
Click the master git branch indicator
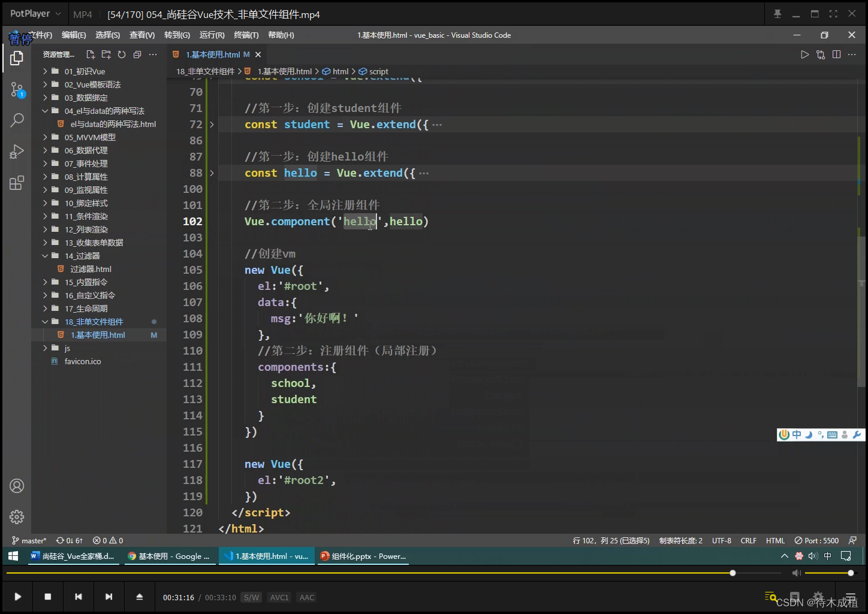(x=29, y=540)
